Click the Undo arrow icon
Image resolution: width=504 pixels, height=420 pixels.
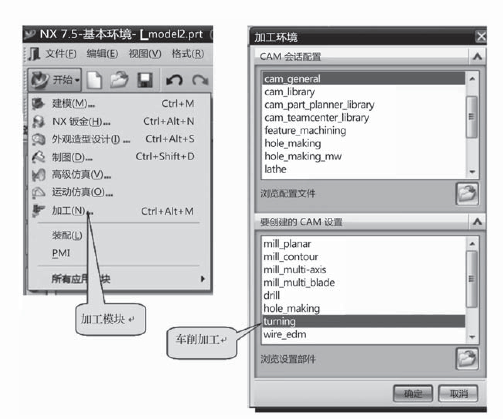(174, 80)
